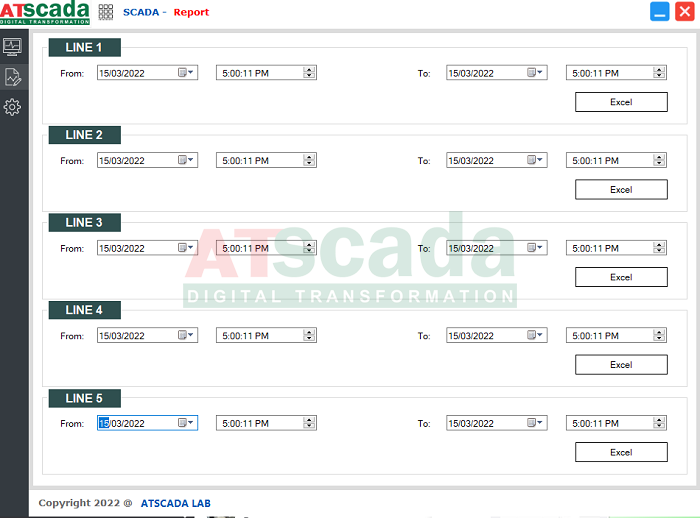Image resolution: width=700 pixels, height=518 pixels.
Task: Open calendar for LINE 5 To date
Action: point(535,423)
